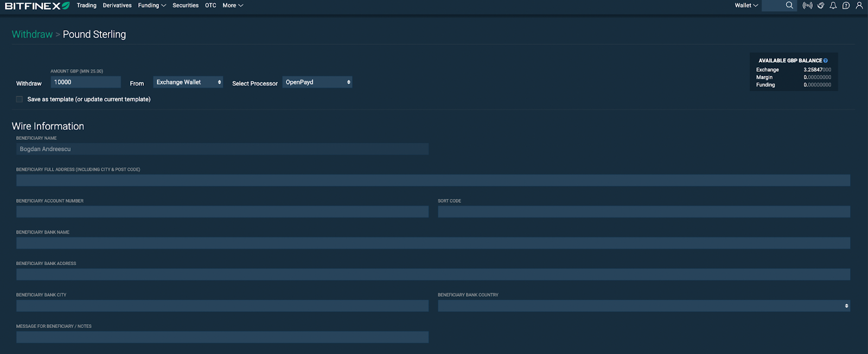Click the Exchange balance amount 3.25847000
The width and height of the screenshot is (868, 354).
[x=817, y=70]
